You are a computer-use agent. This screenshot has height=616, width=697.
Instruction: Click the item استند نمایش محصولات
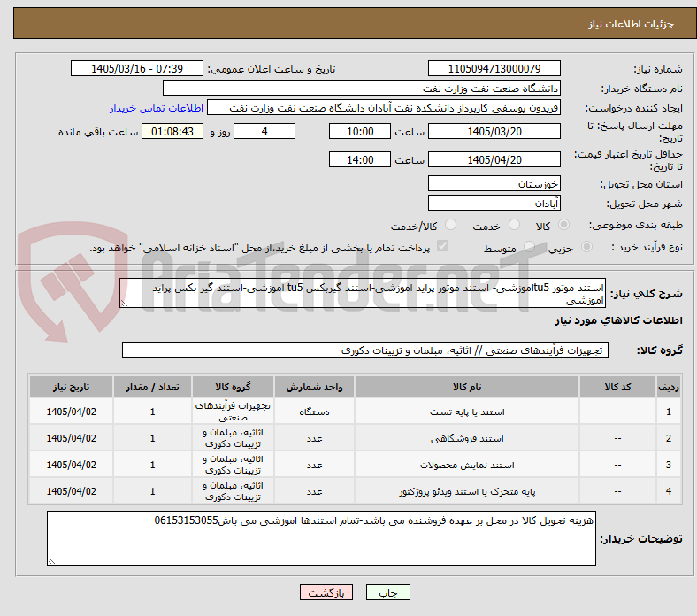coord(467,466)
